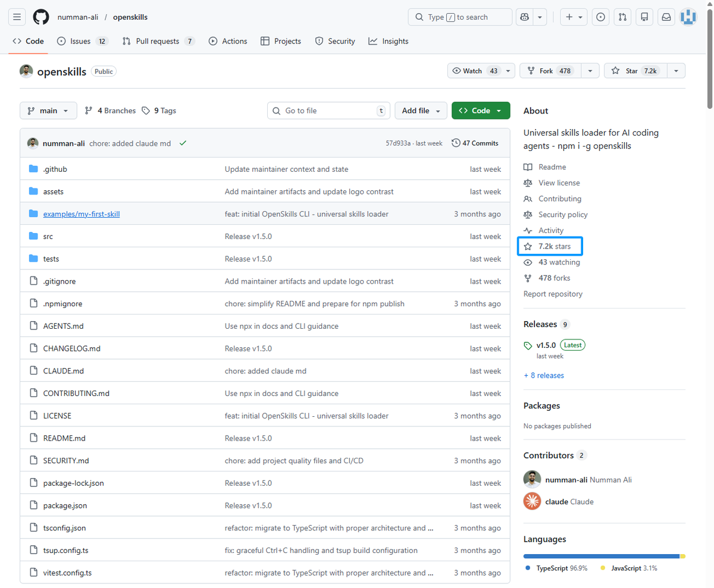The height and width of the screenshot is (588, 714).
Task: Click the GitHub logo home icon
Action: pos(41,17)
